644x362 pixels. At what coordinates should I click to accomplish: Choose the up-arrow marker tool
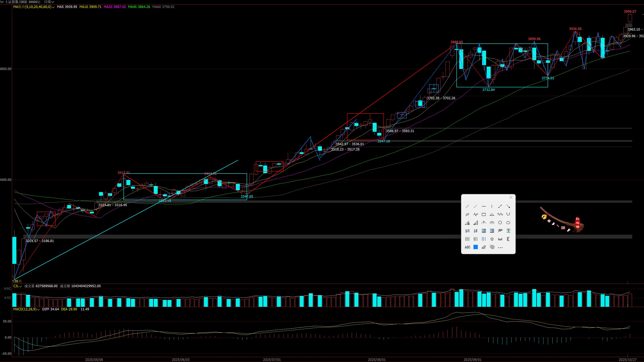click(492, 239)
